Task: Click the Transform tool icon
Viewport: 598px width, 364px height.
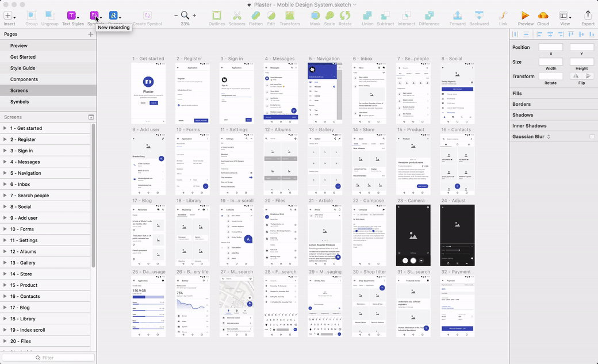Action: (x=290, y=16)
